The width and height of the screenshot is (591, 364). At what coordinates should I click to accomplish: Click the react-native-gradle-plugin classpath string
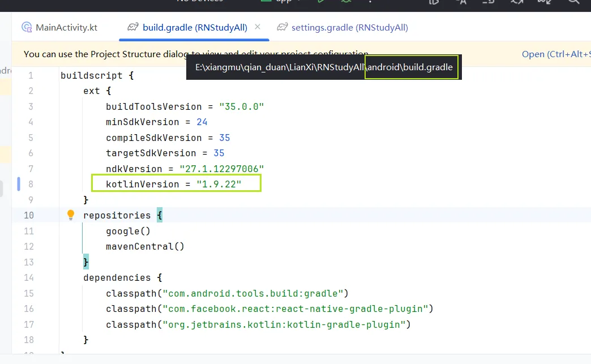pyautogui.click(x=295, y=309)
